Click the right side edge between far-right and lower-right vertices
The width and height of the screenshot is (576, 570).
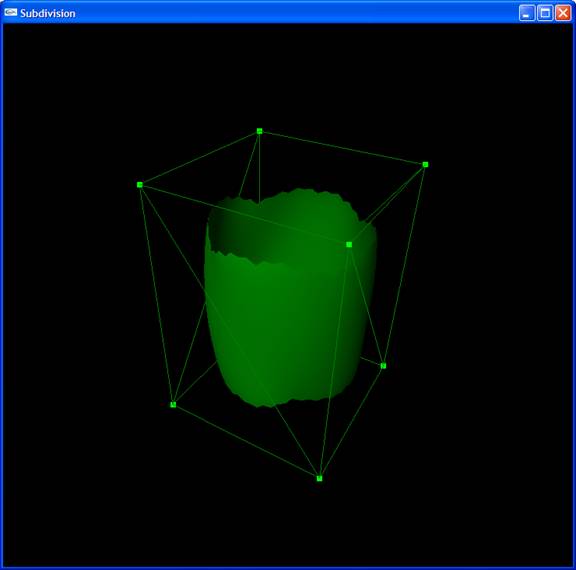404,265
